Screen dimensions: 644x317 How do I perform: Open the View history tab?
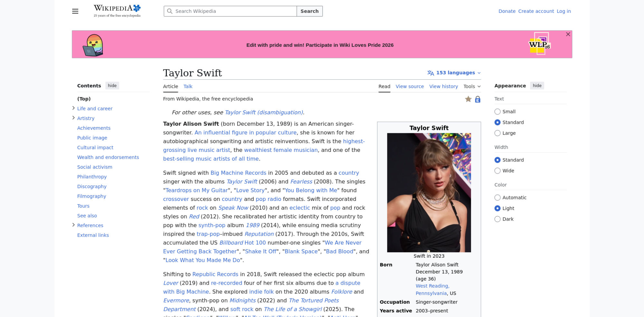coord(443,86)
